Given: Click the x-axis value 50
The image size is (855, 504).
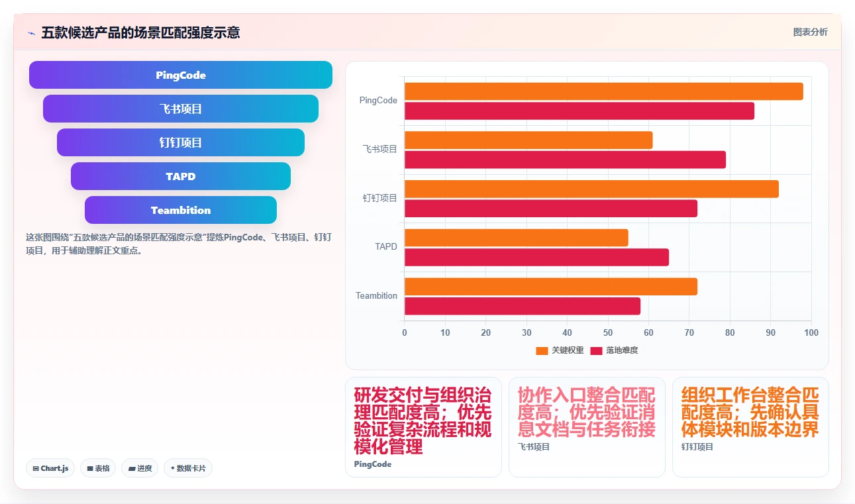Looking at the screenshot, I should 608,332.
